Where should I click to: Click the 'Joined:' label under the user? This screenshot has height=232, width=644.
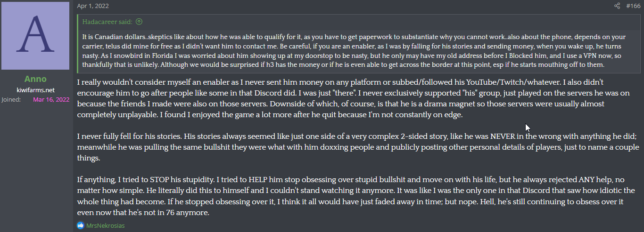pos(11,99)
